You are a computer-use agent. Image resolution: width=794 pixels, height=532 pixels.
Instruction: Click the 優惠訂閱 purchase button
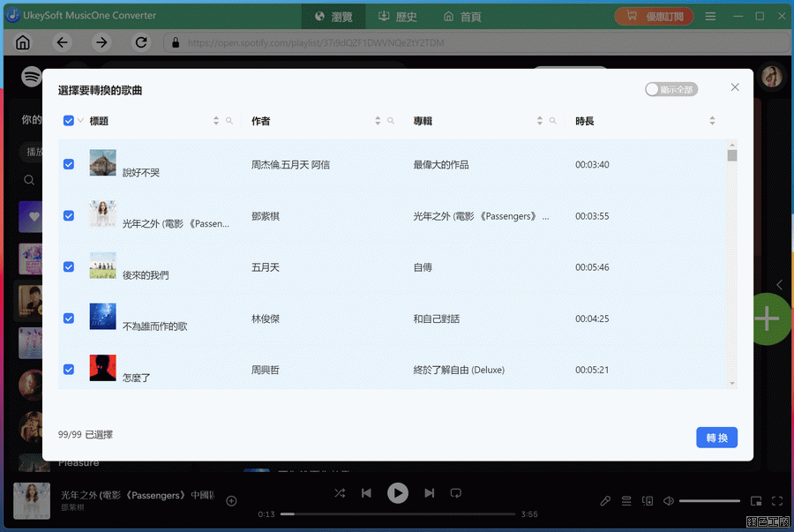pyautogui.click(x=654, y=16)
